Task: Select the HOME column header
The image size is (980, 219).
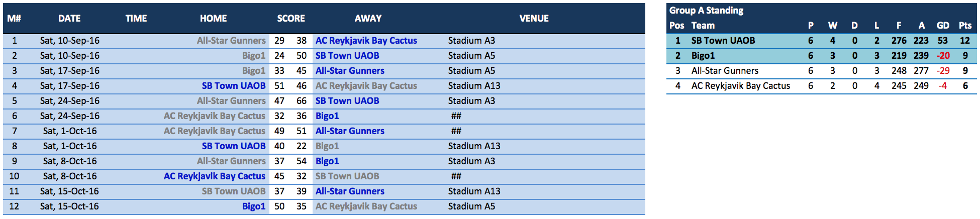Action: point(213,19)
